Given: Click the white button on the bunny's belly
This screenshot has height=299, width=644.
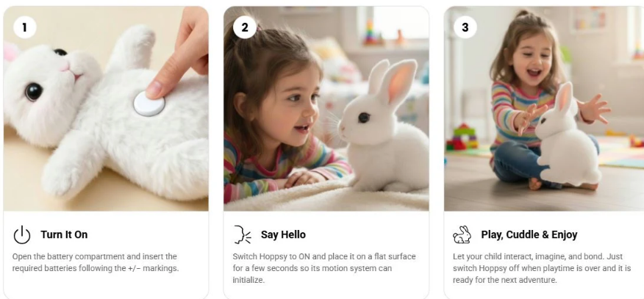Looking at the screenshot, I should 149,104.
